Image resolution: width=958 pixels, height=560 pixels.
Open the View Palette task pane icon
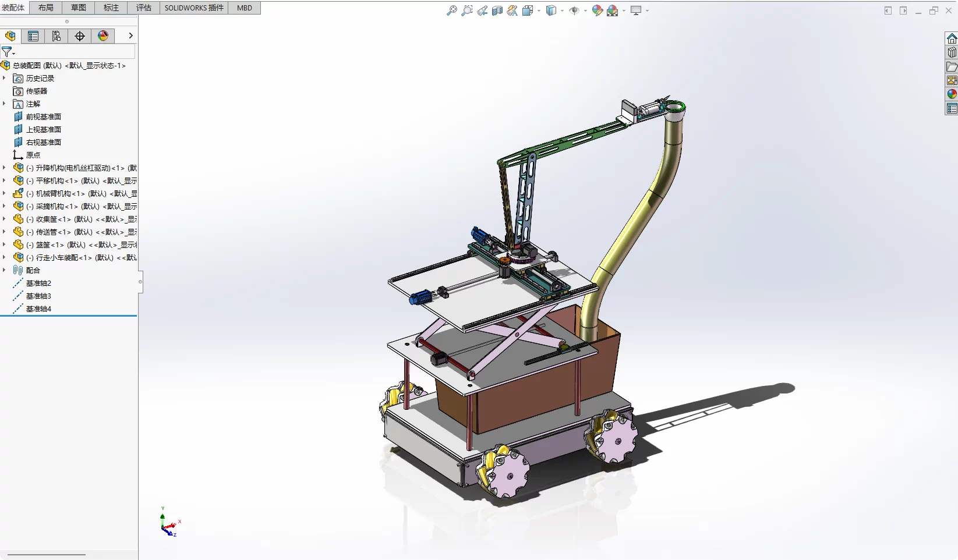pos(952,80)
